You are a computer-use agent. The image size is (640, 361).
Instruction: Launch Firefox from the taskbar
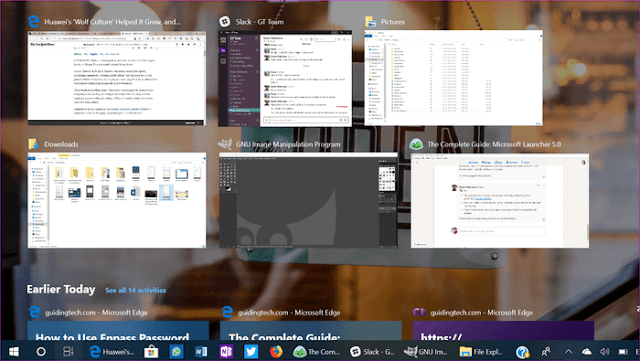[276, 351]
